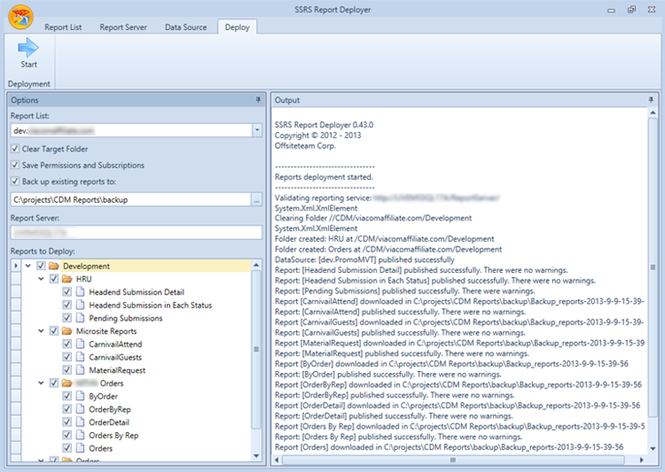The width and height of the screenshot is (665, 472).
Task: Click the reports tree scroll down arrow
Action: 256,456
